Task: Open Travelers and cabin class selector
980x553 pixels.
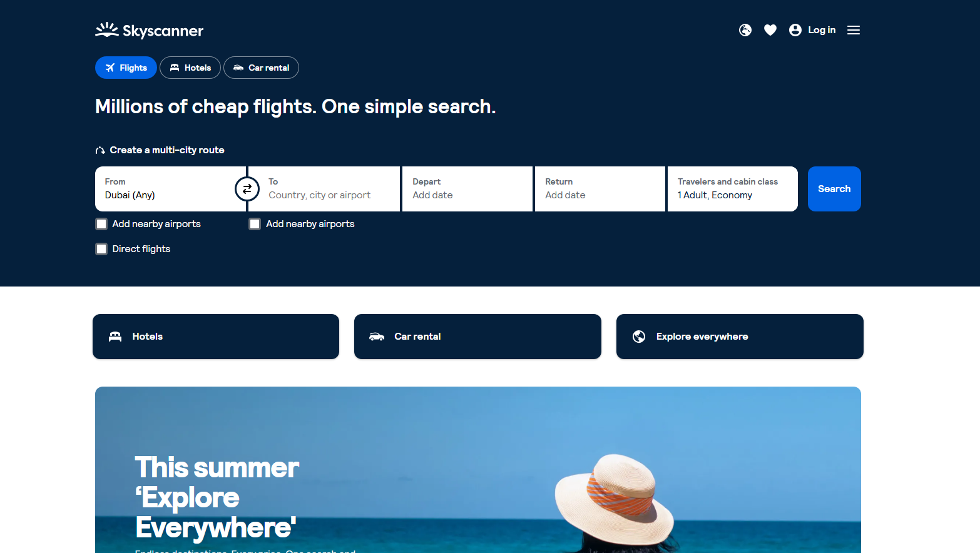Action: coord(732,189)
